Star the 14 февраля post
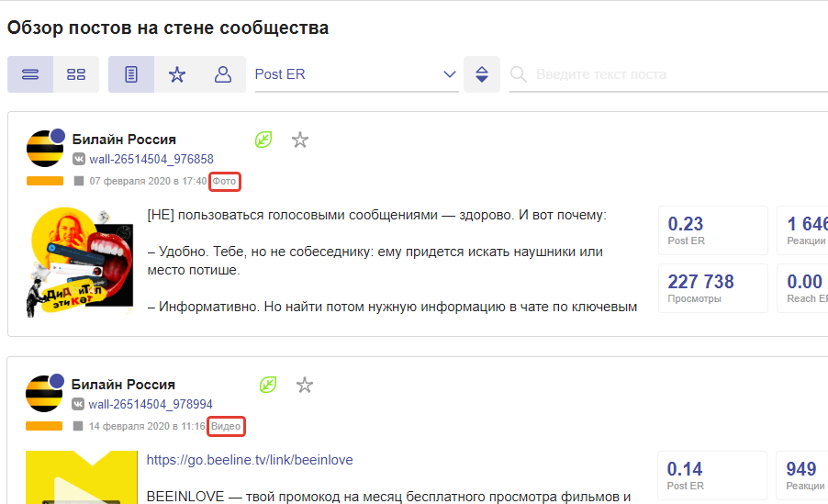 click(305, 386)
